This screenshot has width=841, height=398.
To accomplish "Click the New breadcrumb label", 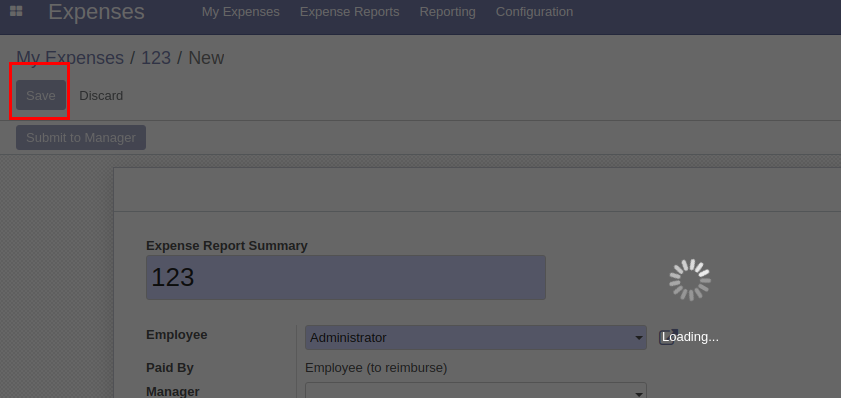I will [x=206, y=58].
